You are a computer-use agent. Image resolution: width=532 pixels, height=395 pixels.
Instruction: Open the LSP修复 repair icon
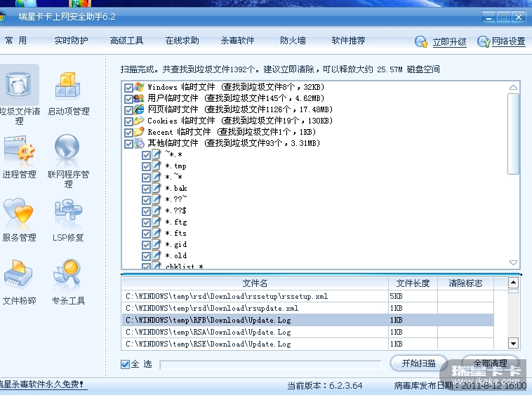[68, 210]
